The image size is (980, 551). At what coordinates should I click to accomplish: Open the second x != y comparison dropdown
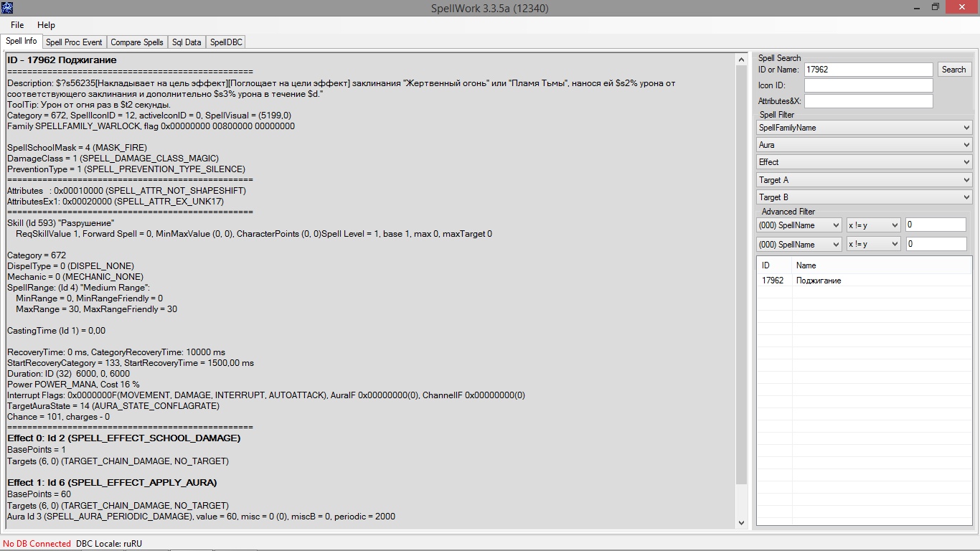tap(873, 245)
